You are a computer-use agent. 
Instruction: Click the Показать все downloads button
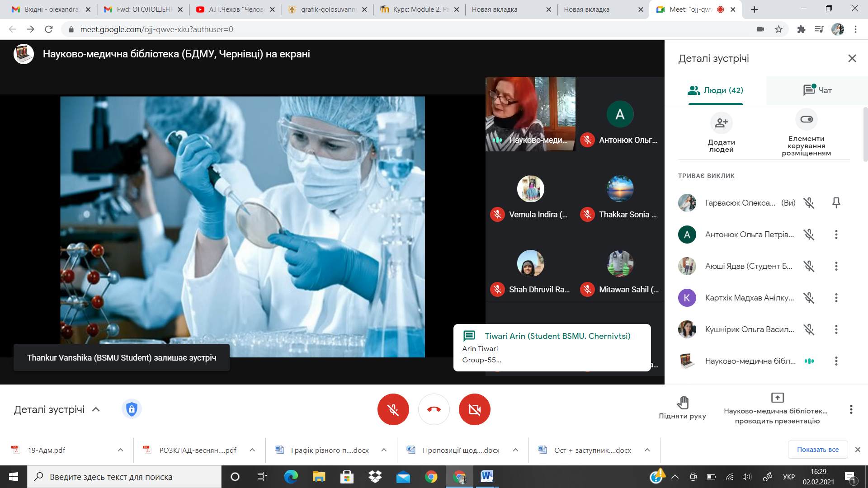point(817,450)
